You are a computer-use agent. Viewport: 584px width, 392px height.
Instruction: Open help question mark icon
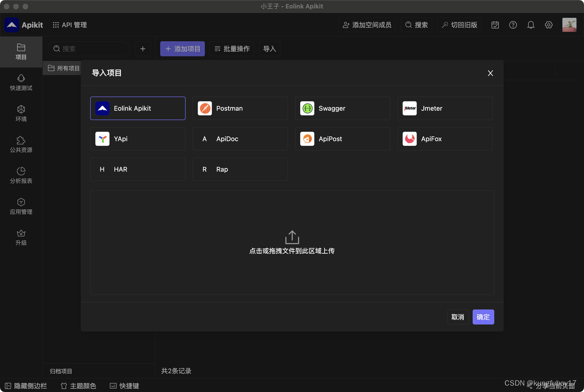click(x=513, y=25)
